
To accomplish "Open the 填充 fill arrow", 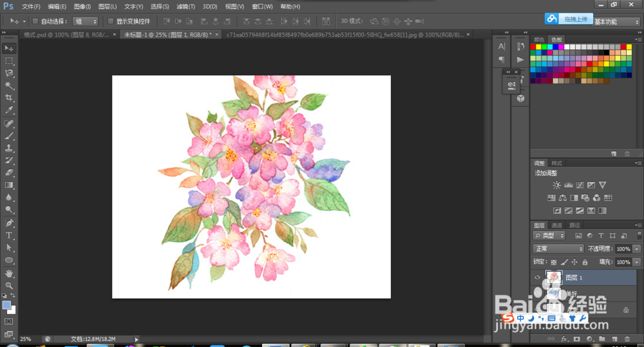I will pos(637,262).
